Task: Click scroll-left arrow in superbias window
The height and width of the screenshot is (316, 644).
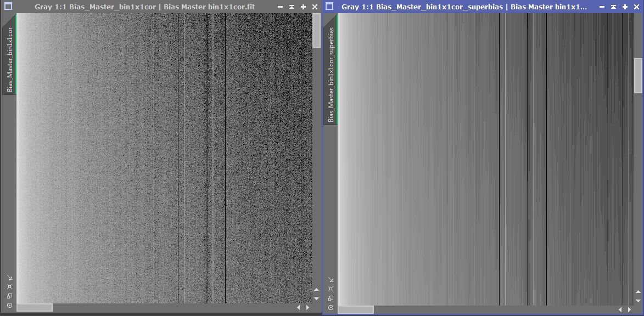Action: [620, 309]
